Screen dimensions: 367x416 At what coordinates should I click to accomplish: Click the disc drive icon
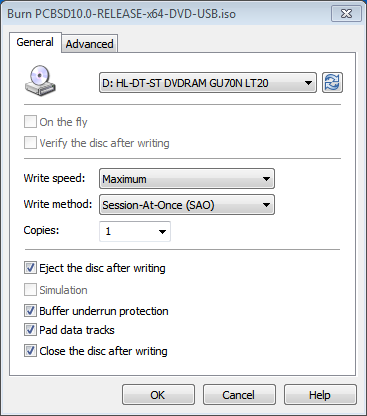pos(40,81)
